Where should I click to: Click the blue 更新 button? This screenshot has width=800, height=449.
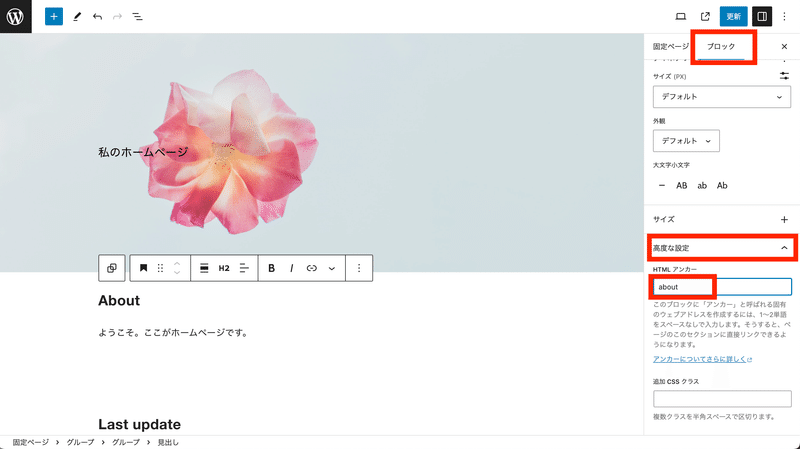point(733,16)
